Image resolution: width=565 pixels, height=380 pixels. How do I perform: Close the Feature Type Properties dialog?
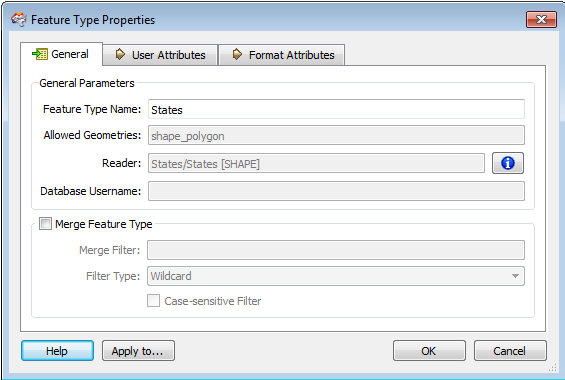point(541,19)
